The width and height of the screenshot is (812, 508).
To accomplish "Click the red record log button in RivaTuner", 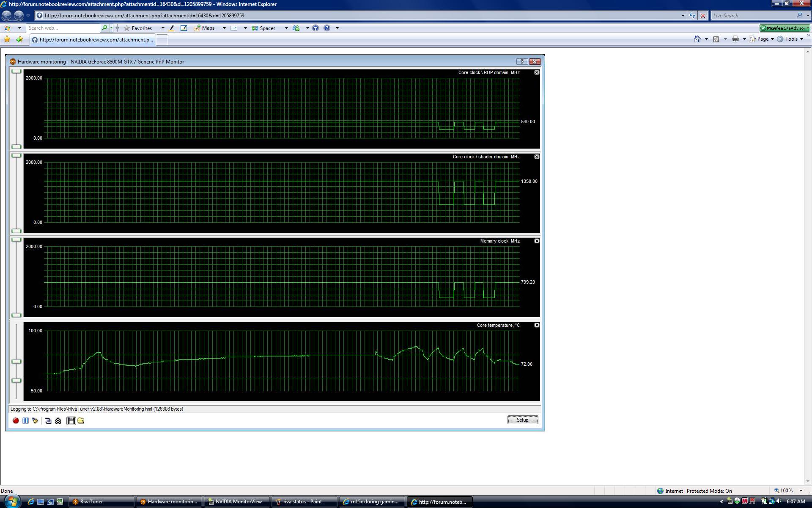I will 16,420.
